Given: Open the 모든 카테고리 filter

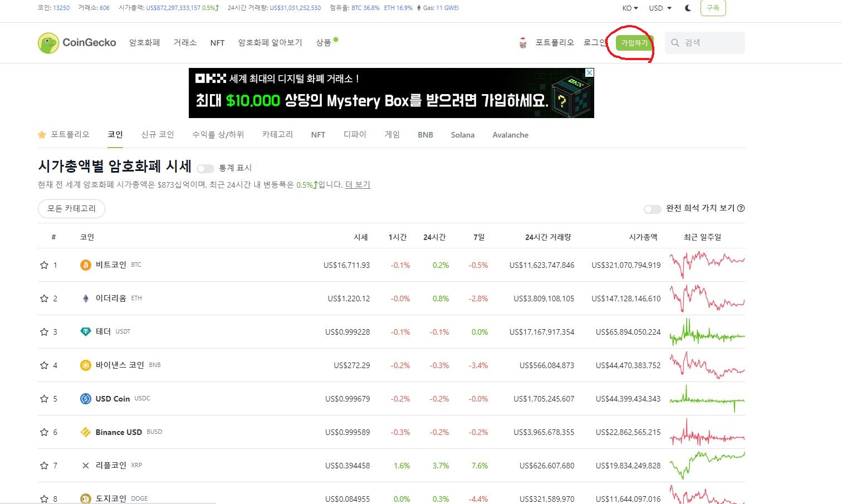Looking at the screenshot, I should pos(71,209).
